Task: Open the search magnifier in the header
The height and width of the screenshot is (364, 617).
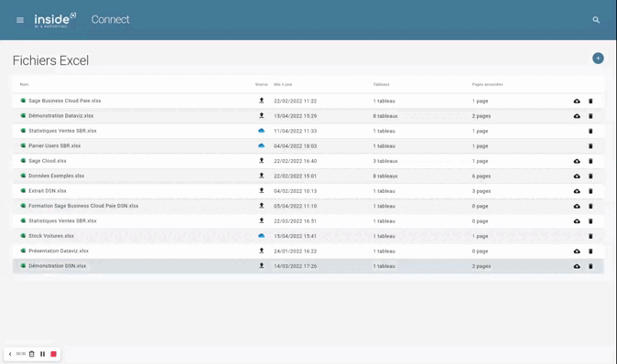Action: coord(596,19)
